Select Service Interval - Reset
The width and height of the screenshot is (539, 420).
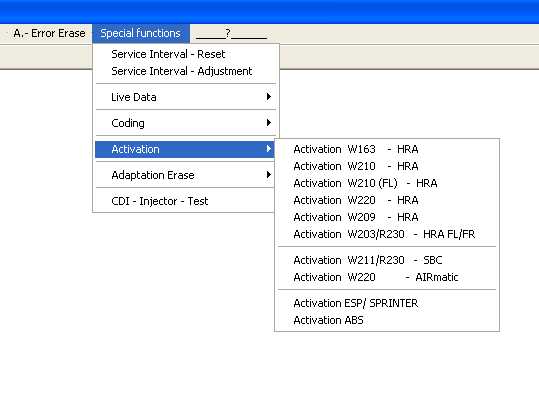pyautogui.click(x=185, y=54)
